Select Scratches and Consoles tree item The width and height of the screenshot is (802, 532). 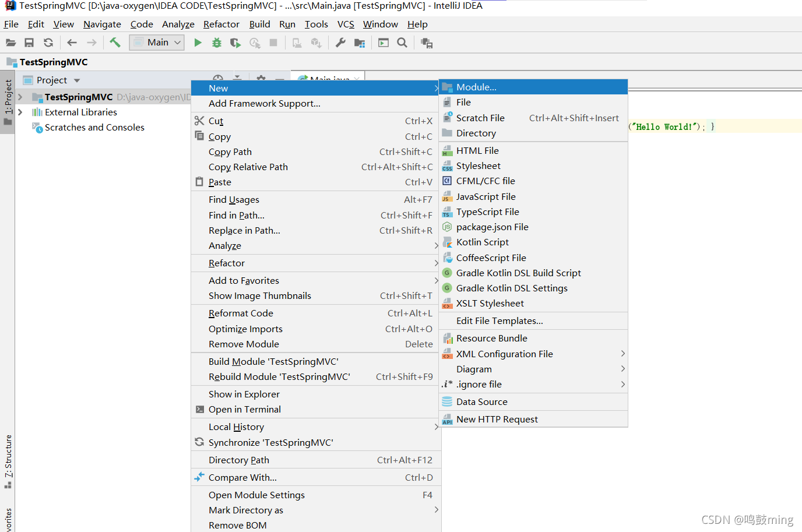[94, 127]
